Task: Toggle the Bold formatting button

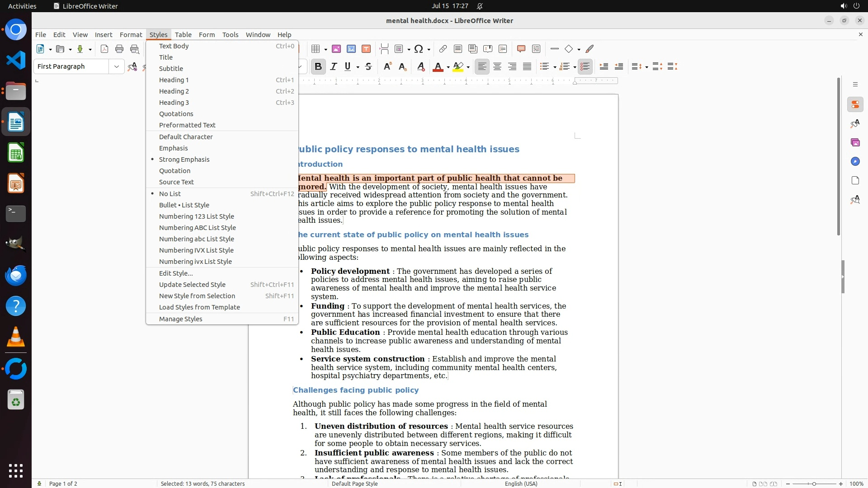Action: (318, 66)
